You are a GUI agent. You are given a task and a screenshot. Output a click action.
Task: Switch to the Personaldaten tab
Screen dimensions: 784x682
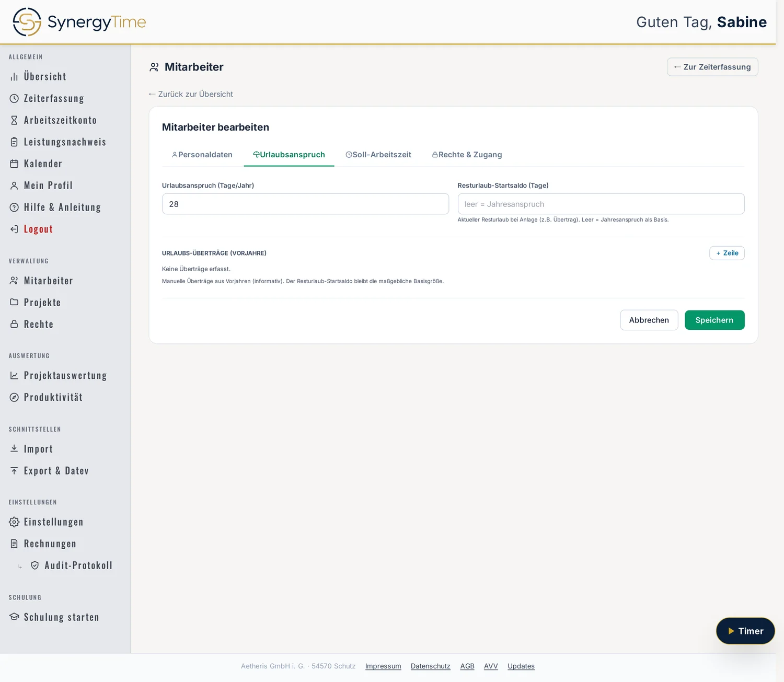pos(202,155)
